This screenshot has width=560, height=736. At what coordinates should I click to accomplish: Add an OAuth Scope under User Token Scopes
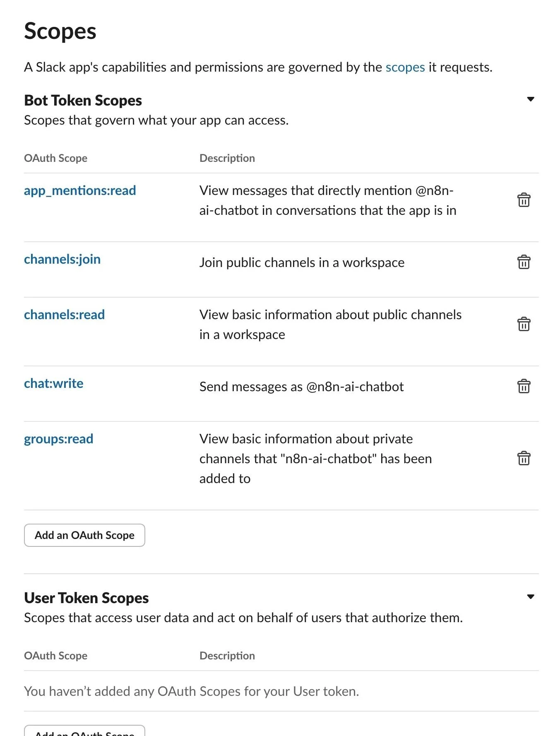tap(84, 731)
